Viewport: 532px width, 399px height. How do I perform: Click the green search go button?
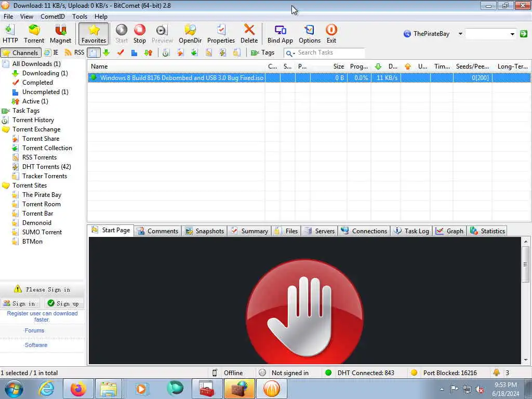coord(524,34)
